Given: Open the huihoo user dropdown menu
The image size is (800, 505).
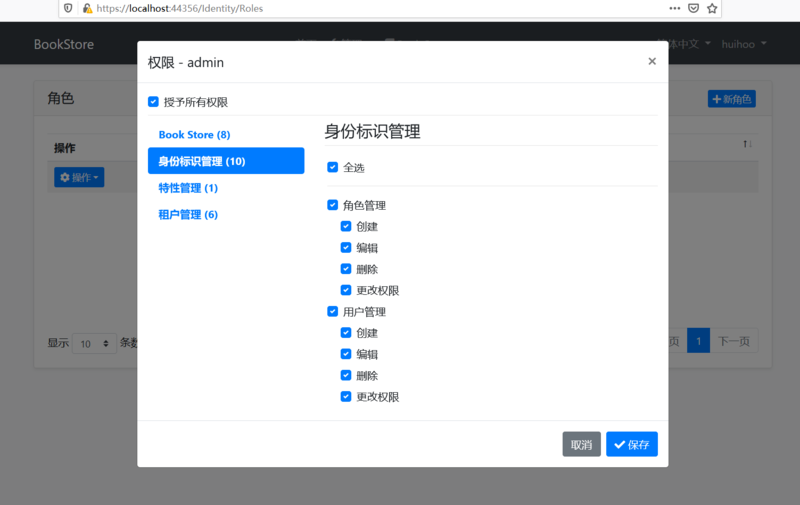Looking at the screenshot, I should click(x=744, y=44).
